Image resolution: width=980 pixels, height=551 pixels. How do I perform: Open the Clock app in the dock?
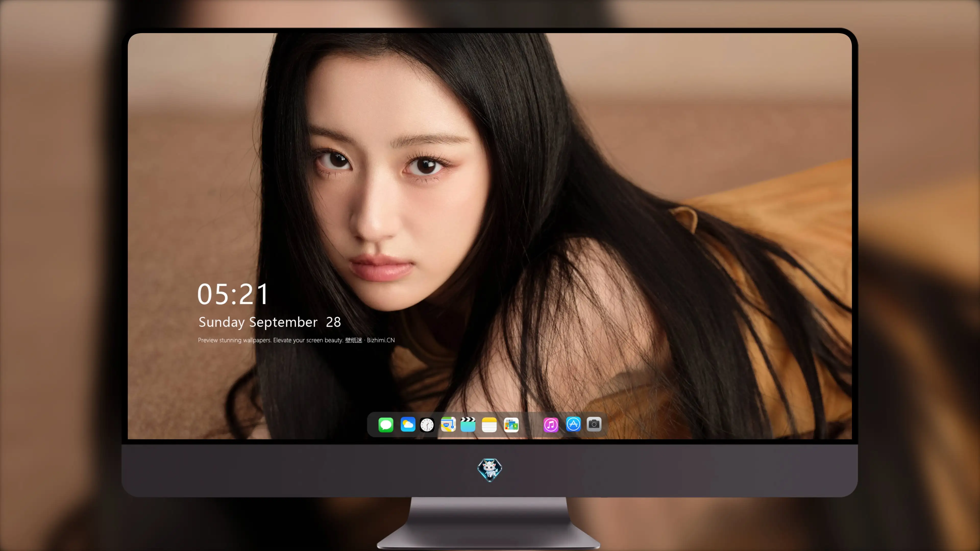coord(427,425)
